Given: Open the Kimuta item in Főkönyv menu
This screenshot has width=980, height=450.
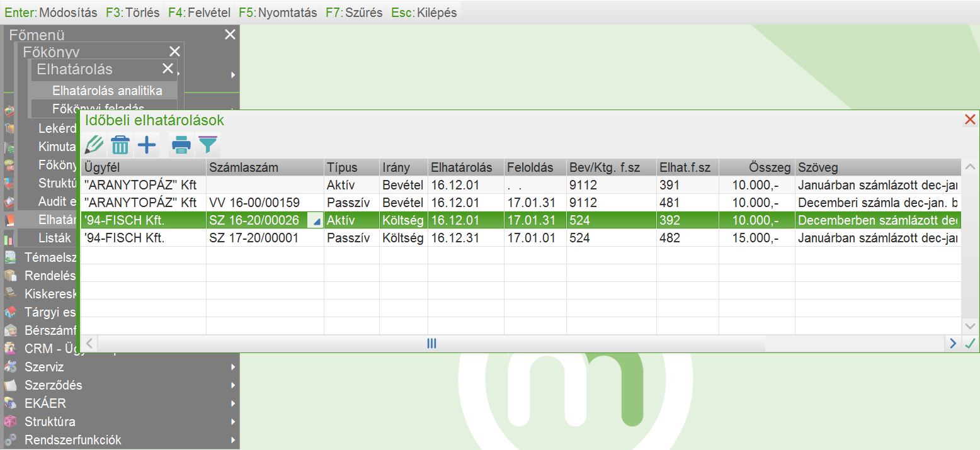Looking at the screenshot, I should 57,147.
